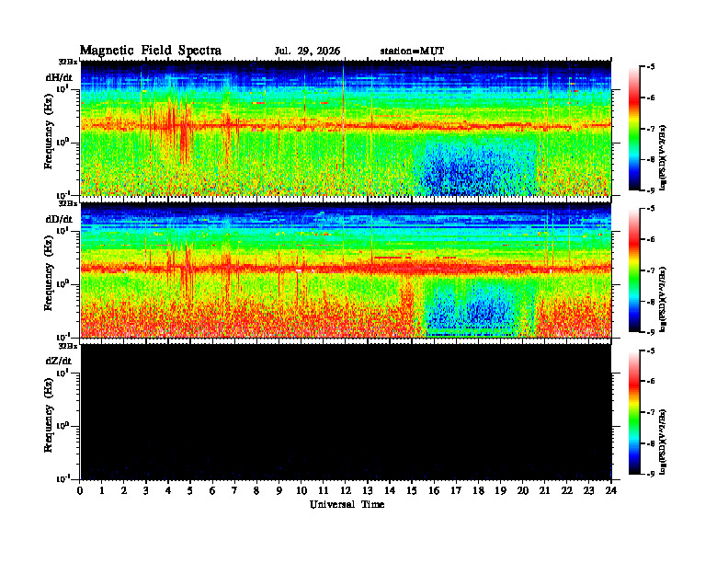
Task: Click the dZ/dt panel label
Action: [x=59, y=361]
